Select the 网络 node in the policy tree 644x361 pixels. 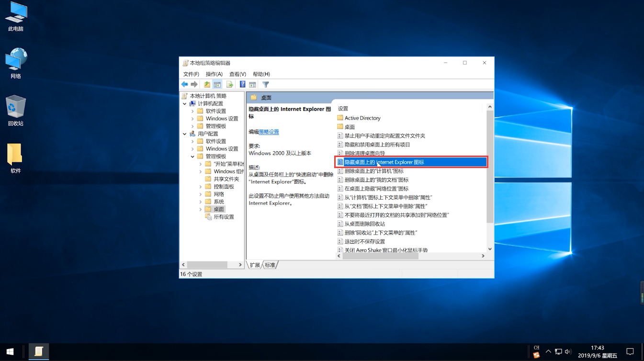click(215, 194)
